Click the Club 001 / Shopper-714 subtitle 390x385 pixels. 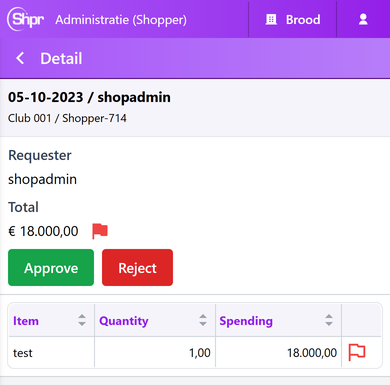coord(67,118)
